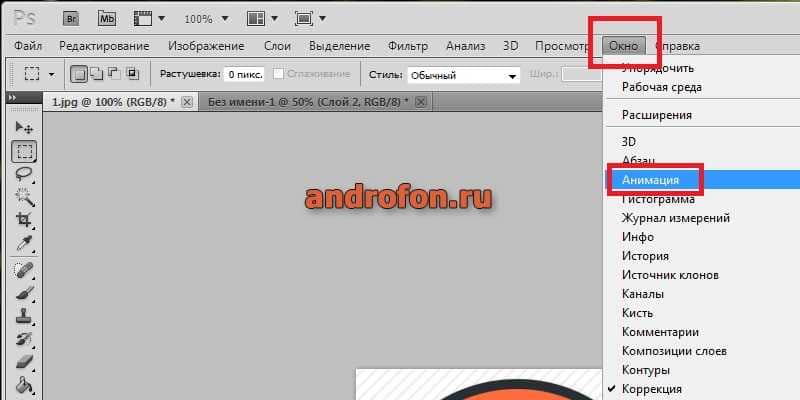Select the Eraser tool
800x400 pixels.
tap(24, 362)
